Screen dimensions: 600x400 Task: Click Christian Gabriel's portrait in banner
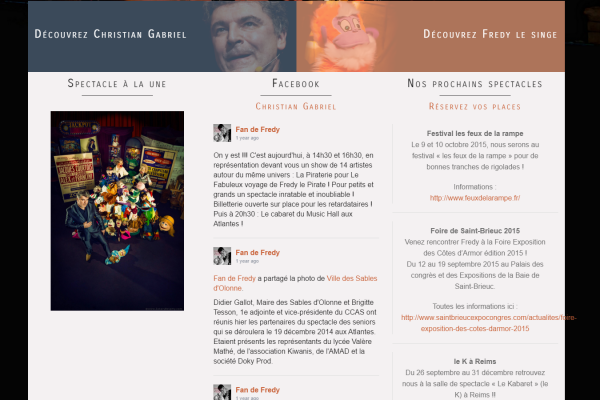[x=247, y=36]
